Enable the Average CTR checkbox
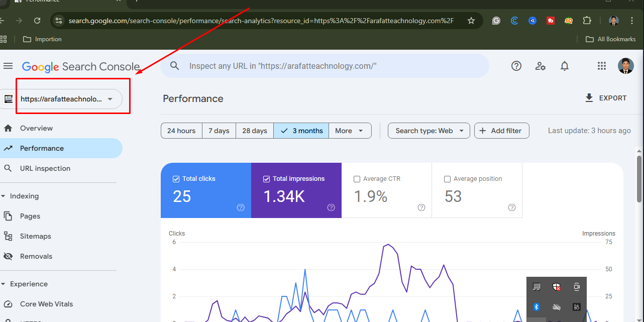This screenshot has width=644, height=322. pyautogui.click(x=357, y=179)
